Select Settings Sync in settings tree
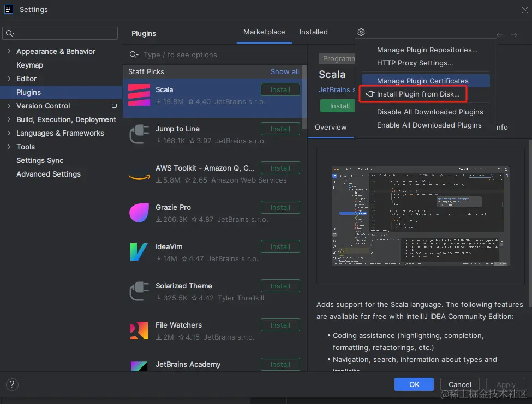The image size is (532, 404). [40, 160]
